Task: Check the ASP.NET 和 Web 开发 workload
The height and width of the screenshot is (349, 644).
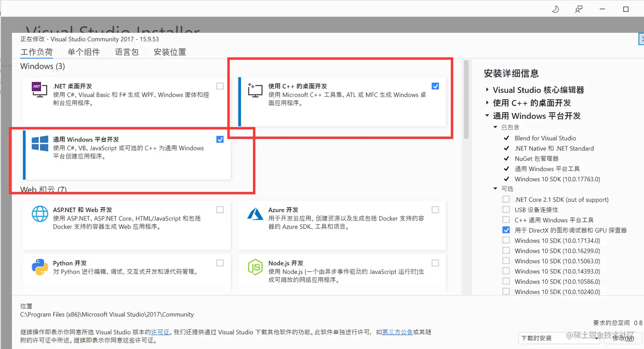Action: pyautogui.click(x=220, y=209)
